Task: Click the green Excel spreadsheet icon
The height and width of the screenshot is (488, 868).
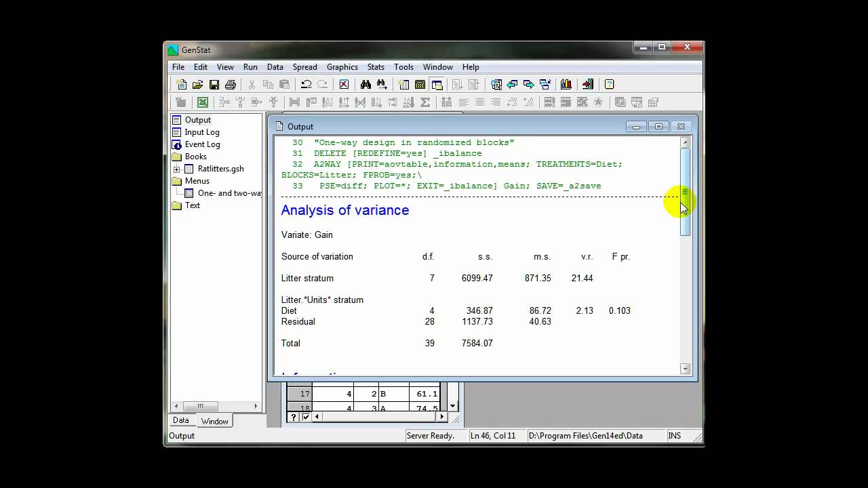Action: point(202,102)
